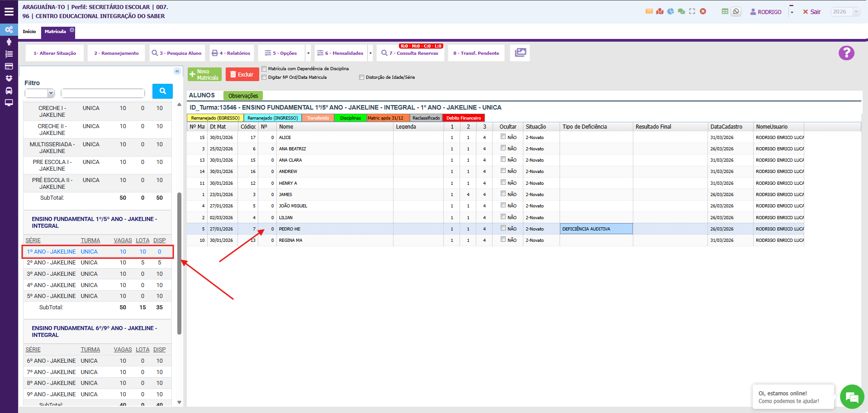Click the blue filter search button
The height and width of the screenshot is (413, 868).
[162, 91]
